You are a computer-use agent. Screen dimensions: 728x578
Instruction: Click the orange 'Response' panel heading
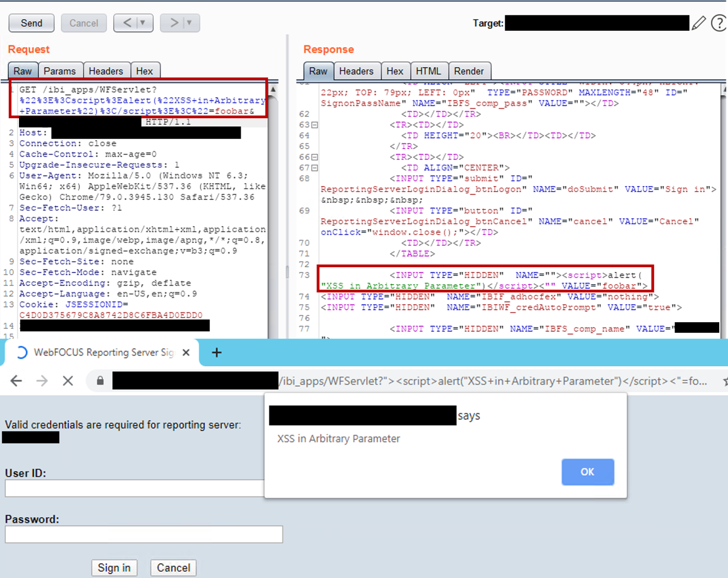tap(329, 49)
